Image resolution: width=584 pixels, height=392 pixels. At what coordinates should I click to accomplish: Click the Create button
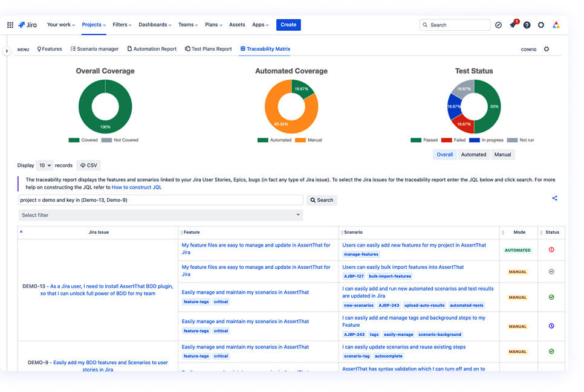coord(288,25)
